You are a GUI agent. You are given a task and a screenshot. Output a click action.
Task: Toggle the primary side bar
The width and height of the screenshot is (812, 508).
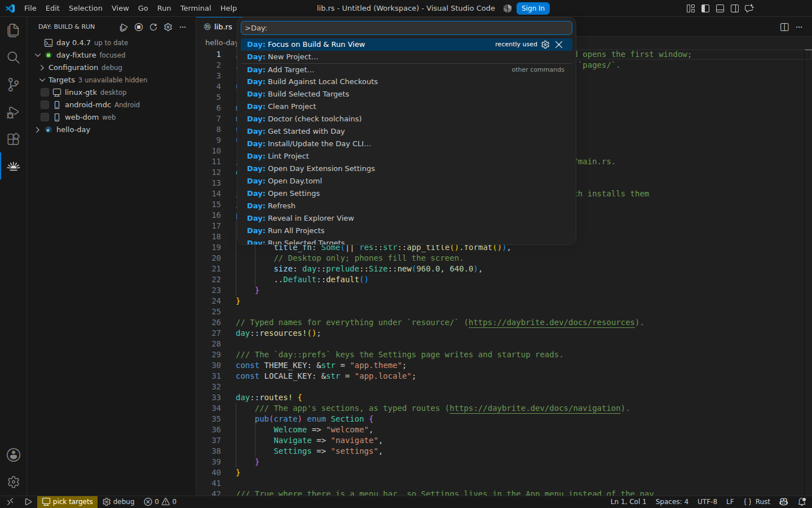[705, 8]
